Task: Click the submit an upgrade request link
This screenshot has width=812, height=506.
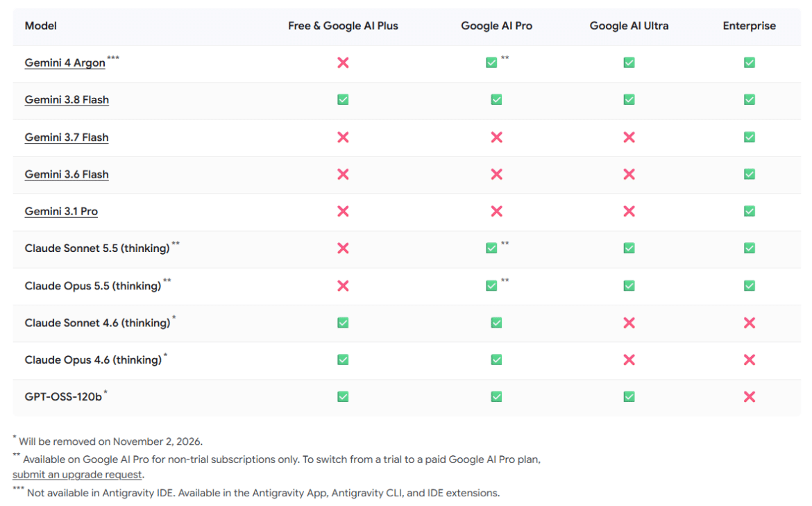Action: (77, 474)
